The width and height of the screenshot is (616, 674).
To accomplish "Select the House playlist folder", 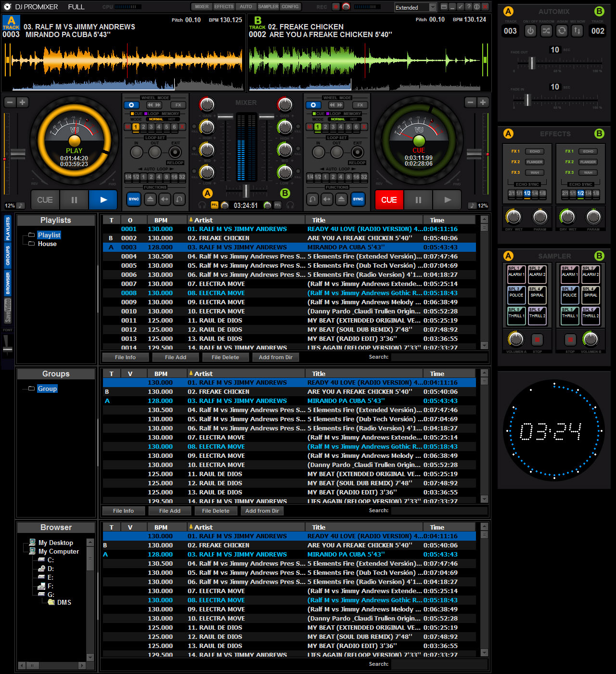I will pos(47,244).
